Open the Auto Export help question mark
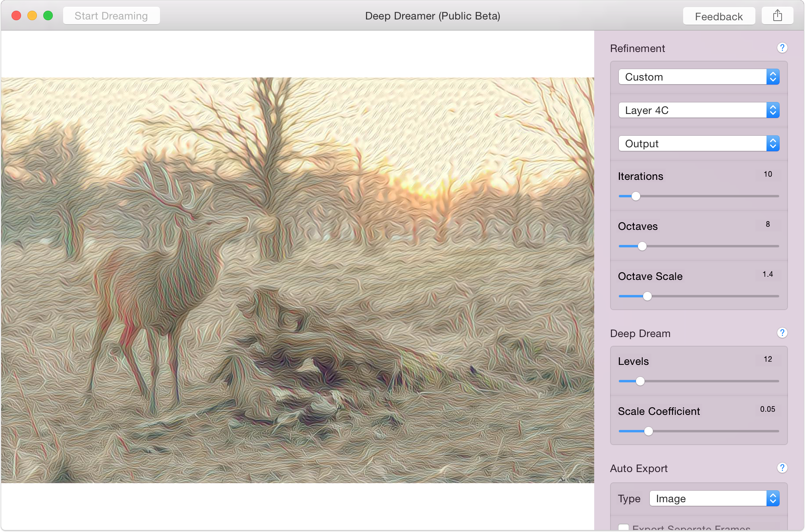This screenshot has width=805, height=532. click(x=782, y=468)
